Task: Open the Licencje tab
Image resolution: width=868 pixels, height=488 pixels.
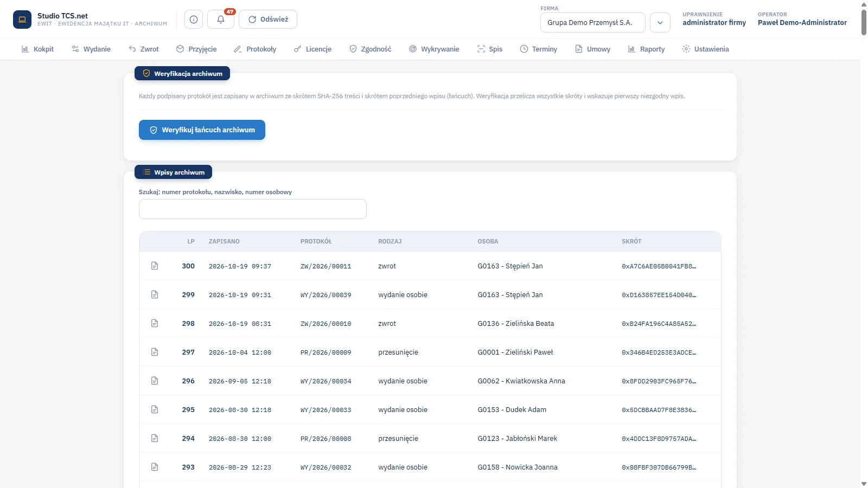Action: (312, 49)
